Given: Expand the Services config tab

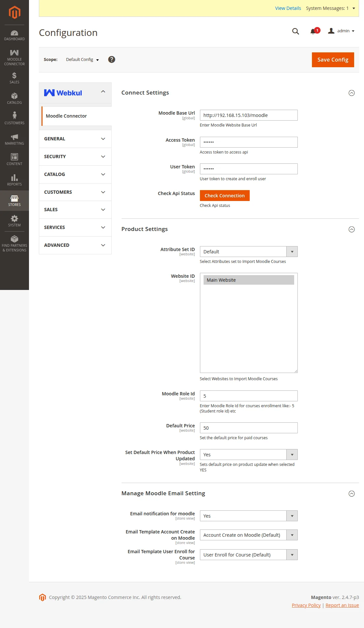Looking at the screenshot, I should coord(75,227).
